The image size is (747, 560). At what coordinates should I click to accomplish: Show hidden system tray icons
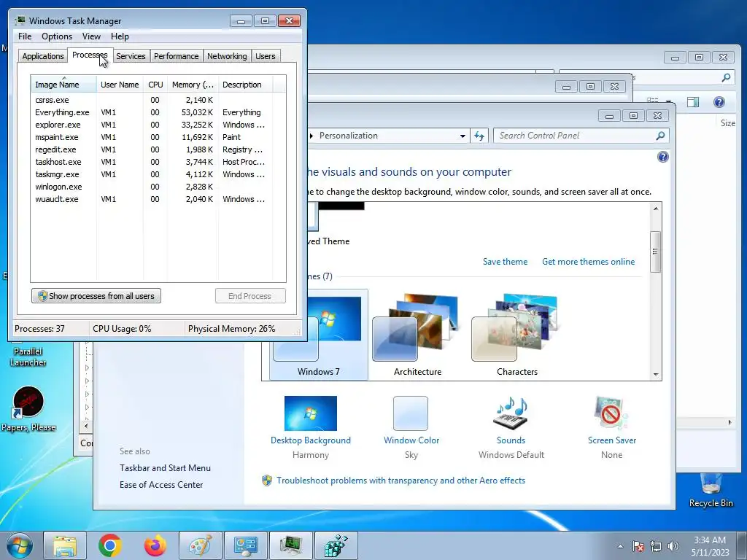(x=620, y=546)
